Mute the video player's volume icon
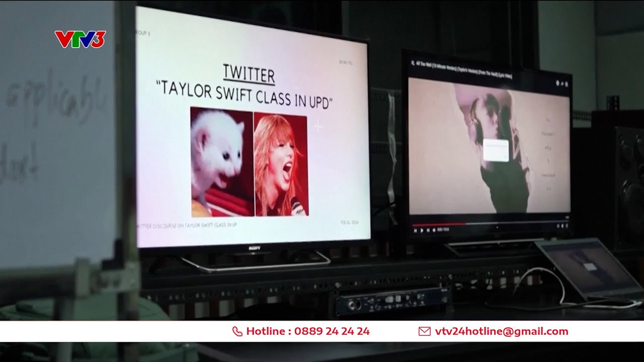Screen dimensions: 644x362 tap(434, 230)
